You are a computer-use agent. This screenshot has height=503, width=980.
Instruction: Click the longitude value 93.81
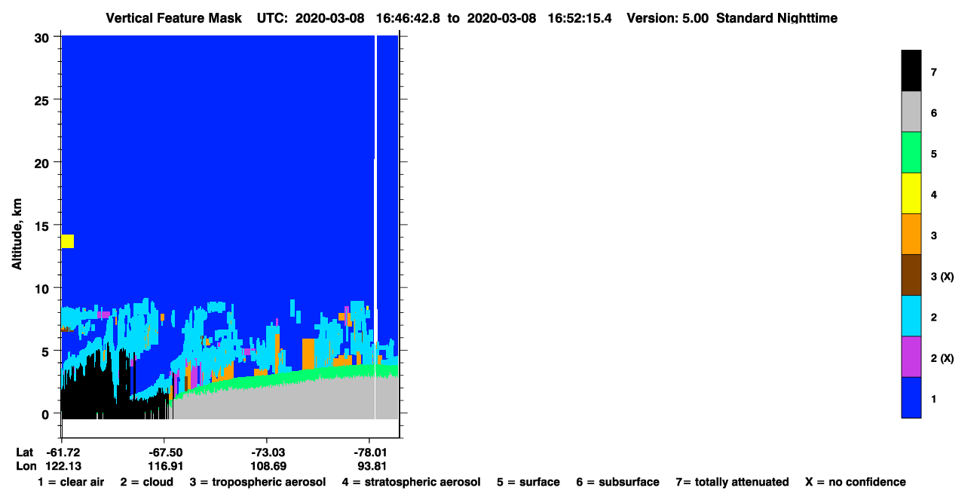(372, 466)
